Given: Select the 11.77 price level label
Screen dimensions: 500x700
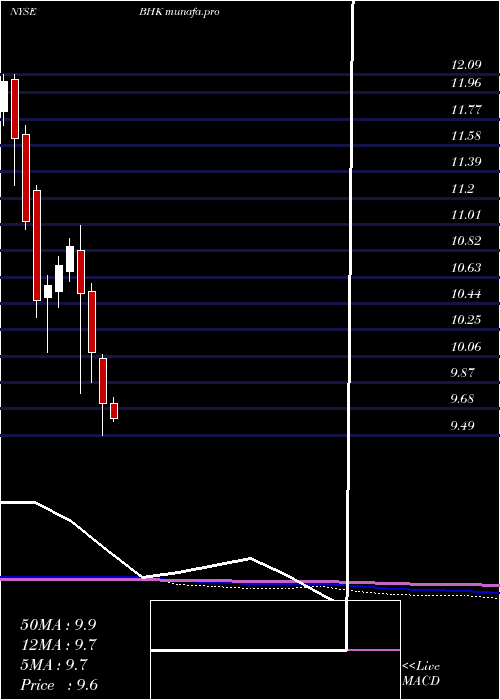Looking at the screenshot, I should tap(466, 109).
